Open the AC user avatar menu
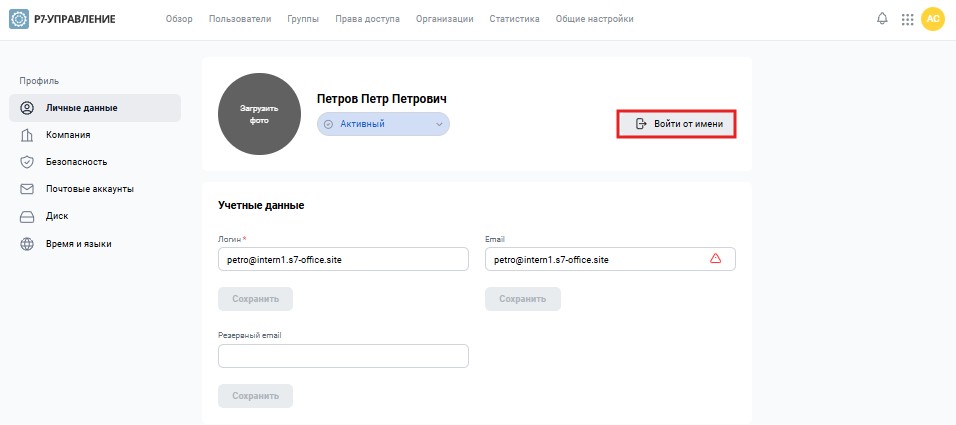 [932, 19]
